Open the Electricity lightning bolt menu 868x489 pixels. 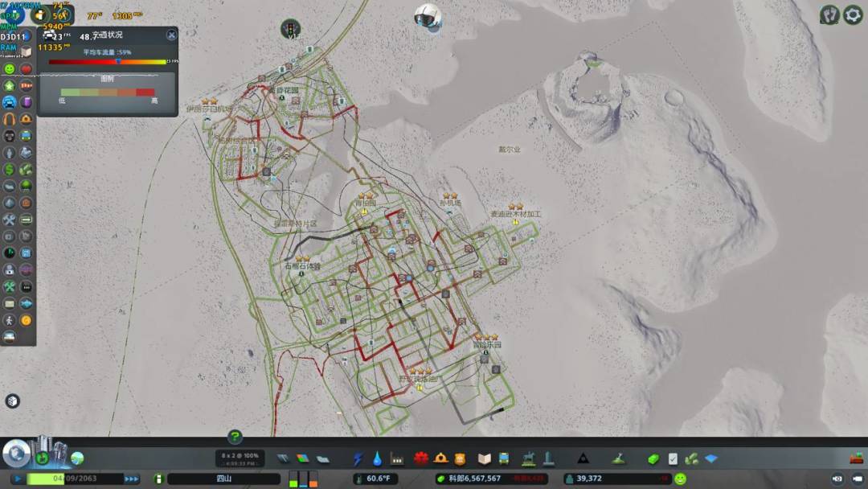(358, 458)
